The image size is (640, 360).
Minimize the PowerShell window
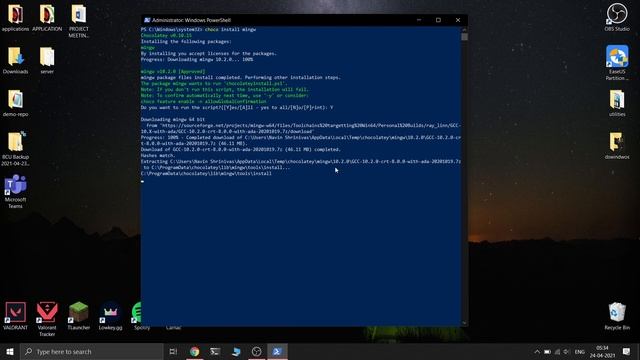tap(419, 20)
